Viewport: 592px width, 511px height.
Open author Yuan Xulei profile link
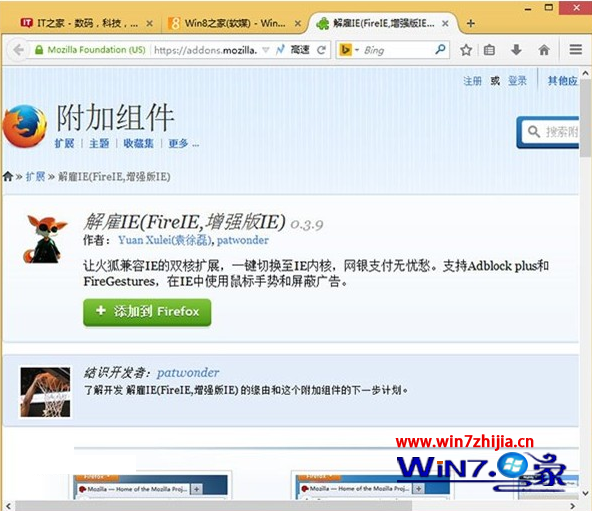tap(165, 240)
